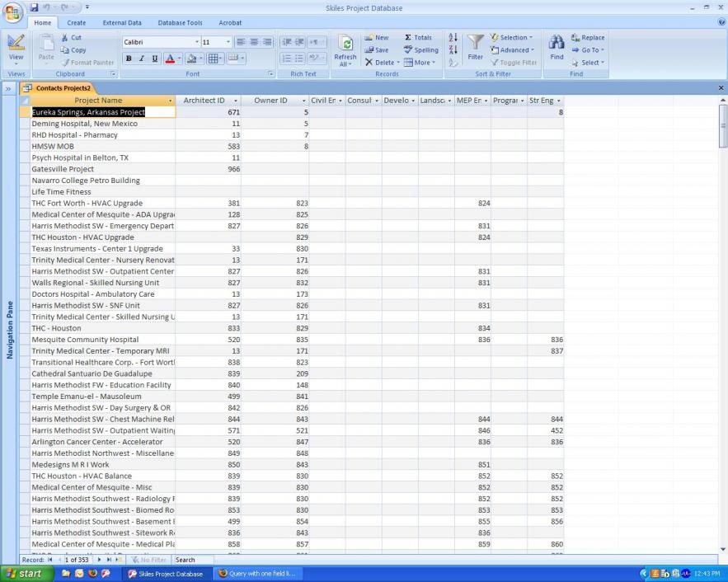Click the select-all corner of datasheet

click(25, 101)
